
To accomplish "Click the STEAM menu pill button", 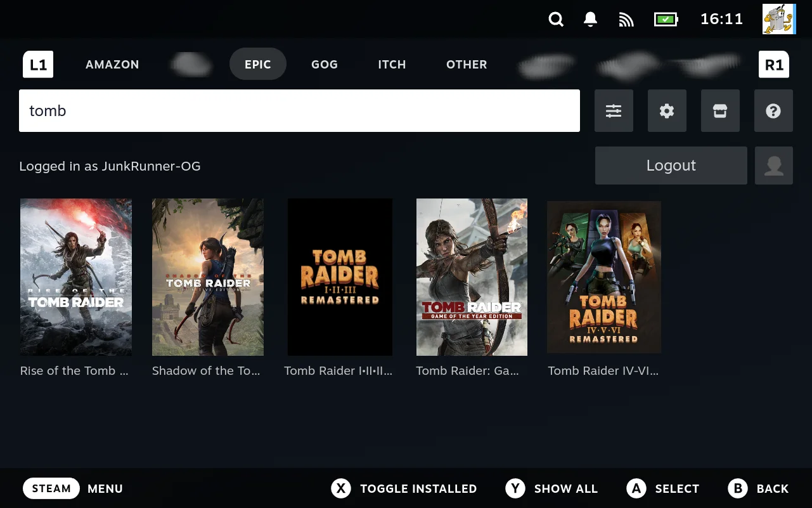I will pos(51,488).
